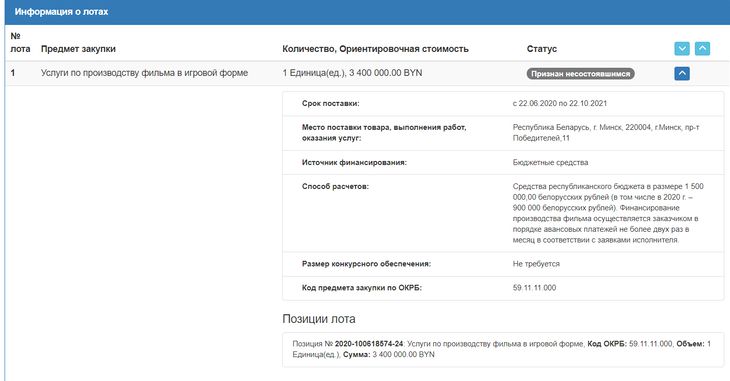Select value 'Не требуется'
The image size is (730, 381).
point(536,264)
